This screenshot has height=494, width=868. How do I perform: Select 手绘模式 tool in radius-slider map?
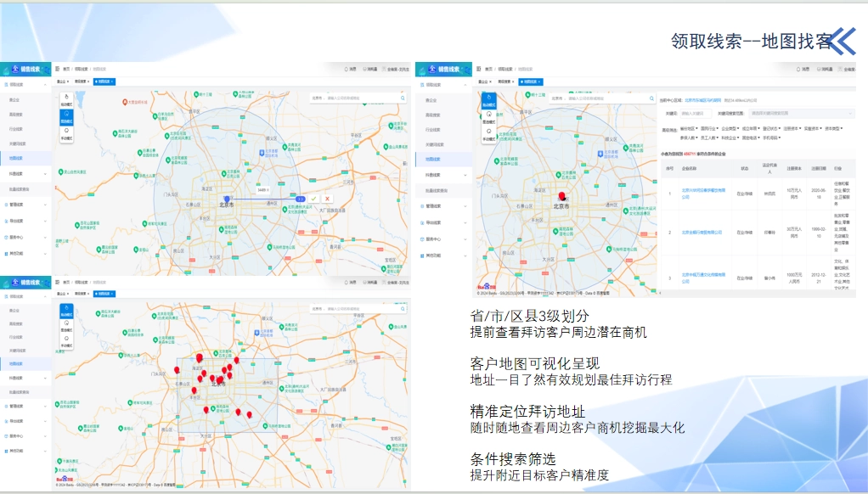[66, 134]
